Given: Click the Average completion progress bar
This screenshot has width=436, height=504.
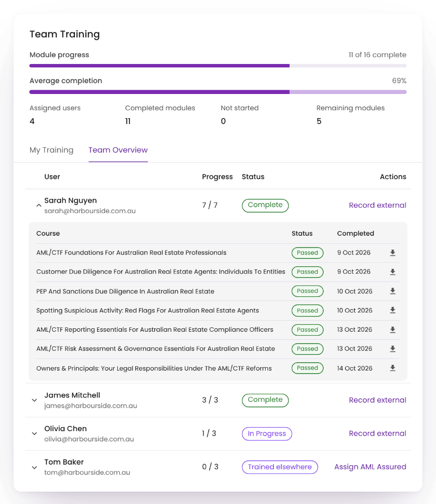Looking at the screenshot, I should coord(218,92).
